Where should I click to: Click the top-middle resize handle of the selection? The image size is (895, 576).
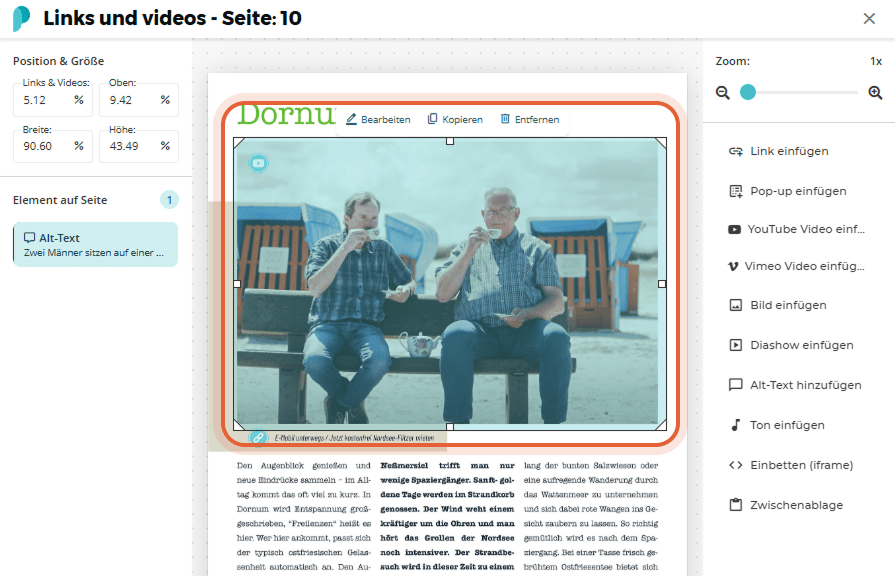450,141
